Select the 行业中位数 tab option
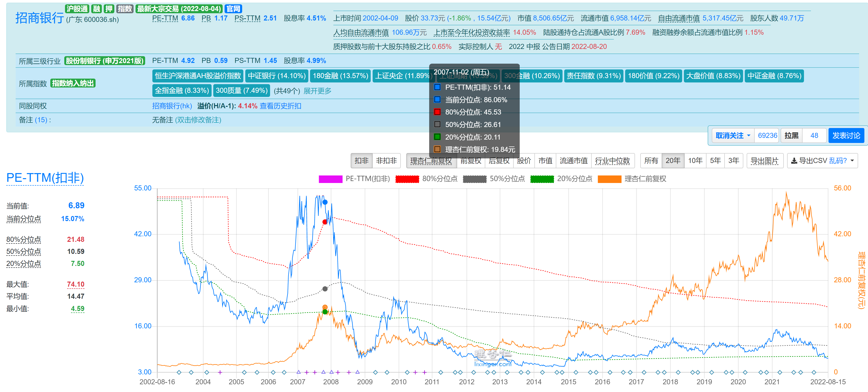The image size is (868, 392). pos(612,161)
